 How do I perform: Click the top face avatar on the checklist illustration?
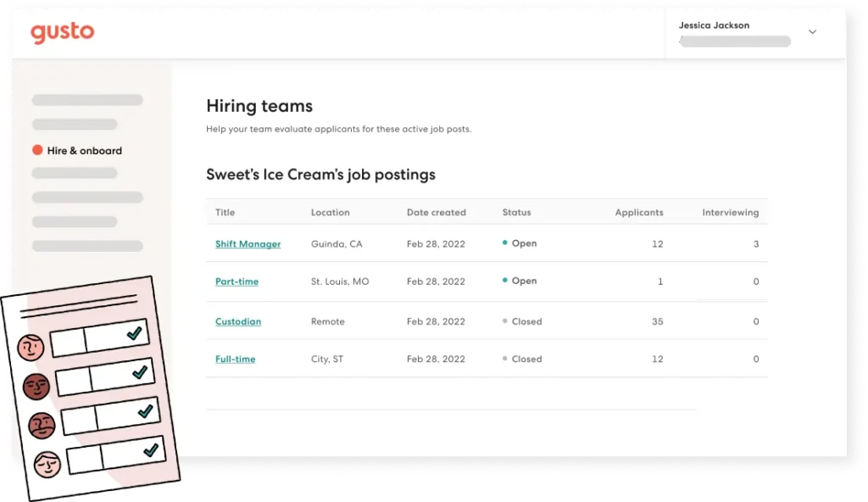[x=31, y=348]
